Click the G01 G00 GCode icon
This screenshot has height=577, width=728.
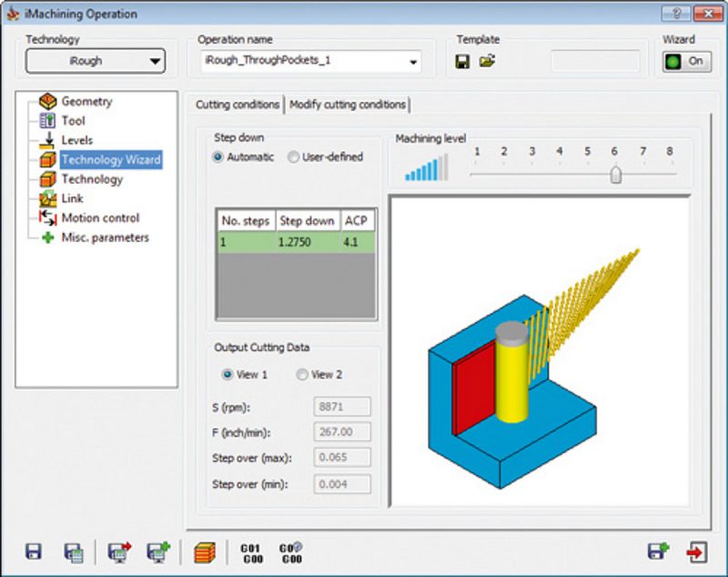[250, 552]
